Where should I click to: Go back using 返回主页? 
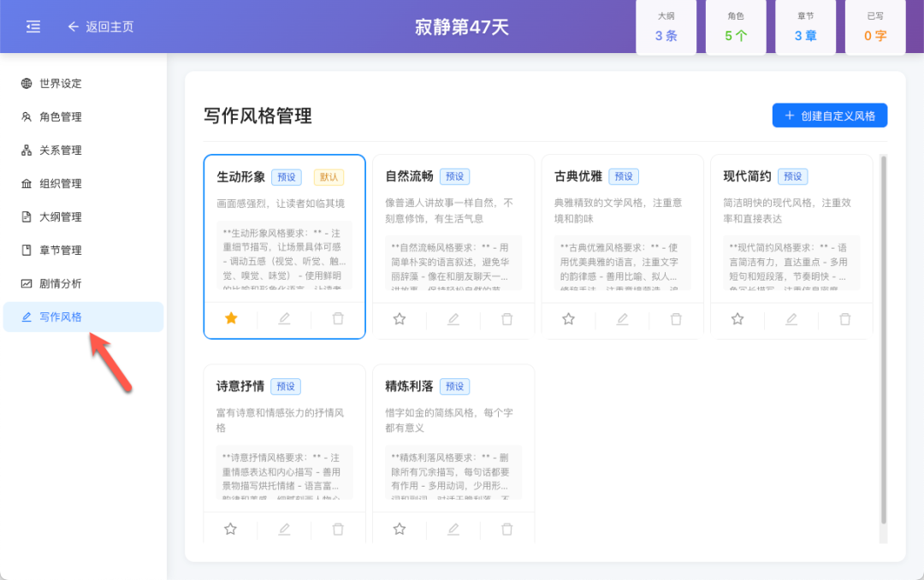100,27
